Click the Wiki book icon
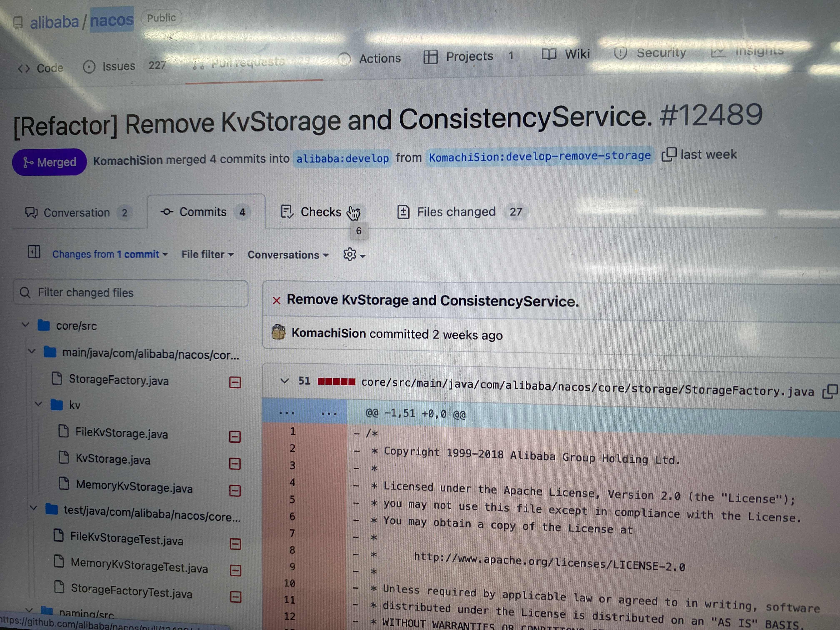Viewport: 840px width, 630px height. point(549,55)
